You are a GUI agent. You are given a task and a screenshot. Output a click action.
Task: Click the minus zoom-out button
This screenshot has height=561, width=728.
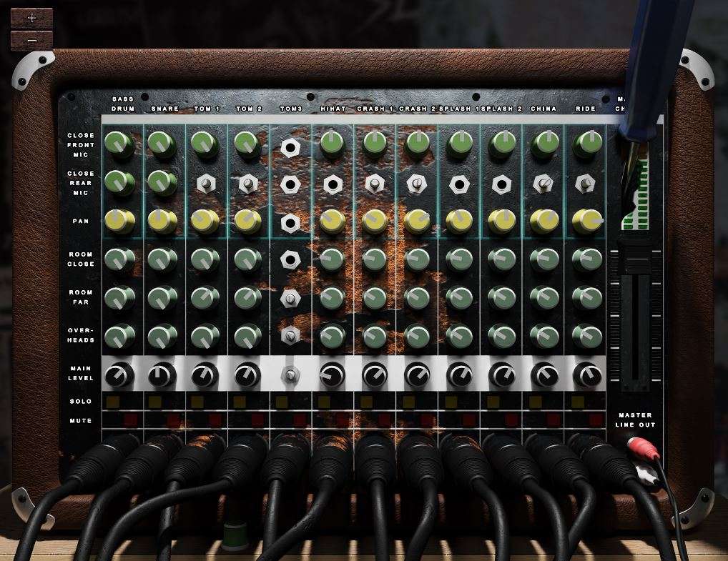(31, 41)
